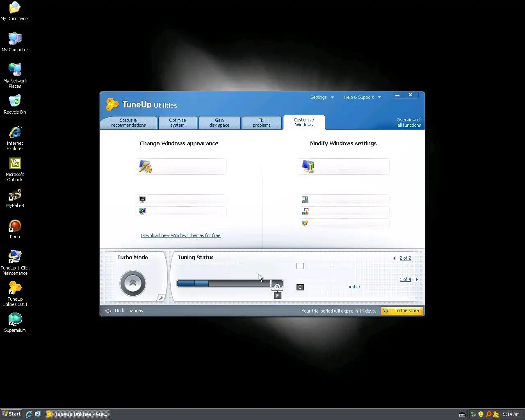The width and height of the screenshot is (525, 420).
Task: Advance with the right arrow beside 1 of 4
Action: pos(417,280)
